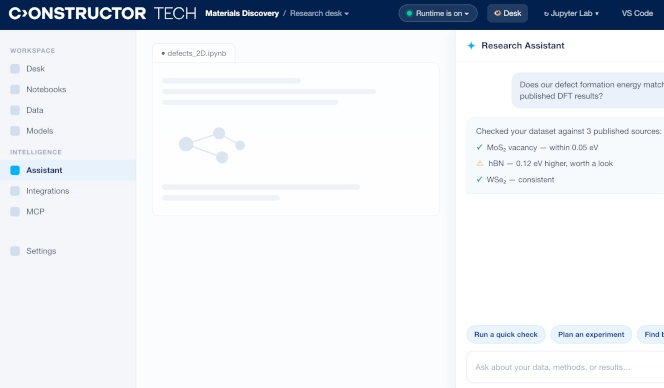Select the defects_2D.ipynb tab
Screen dimensions: 664x388
point(194,53)
